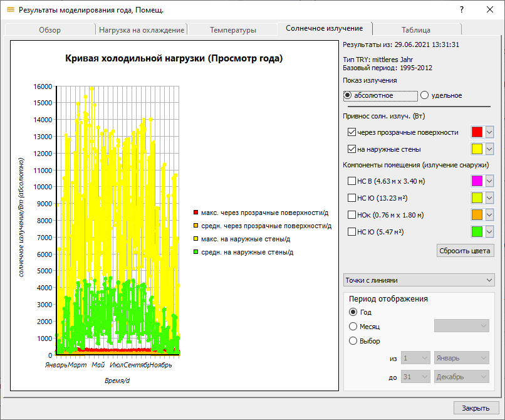Switch to the 'Температуры' tab
The height and width of the screenshot is (420, 505).
[233, 29]
